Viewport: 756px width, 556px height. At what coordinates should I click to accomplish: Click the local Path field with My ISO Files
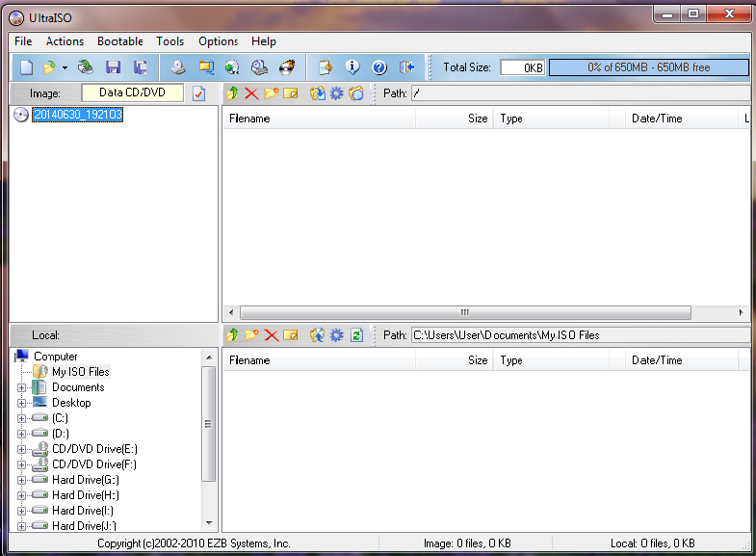click(x=581, y=335)
